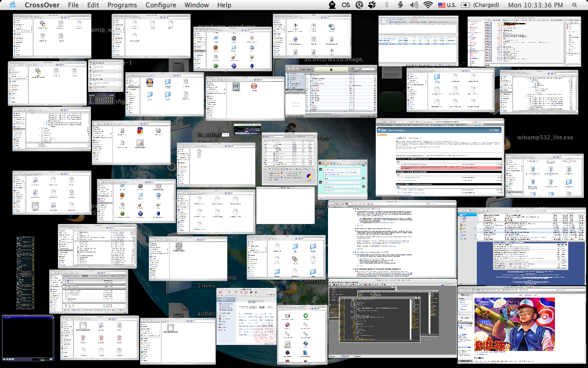Open the Configure menu
This screenshot has width=588, height=368.
pyautogui.click(x=161, y=5)
